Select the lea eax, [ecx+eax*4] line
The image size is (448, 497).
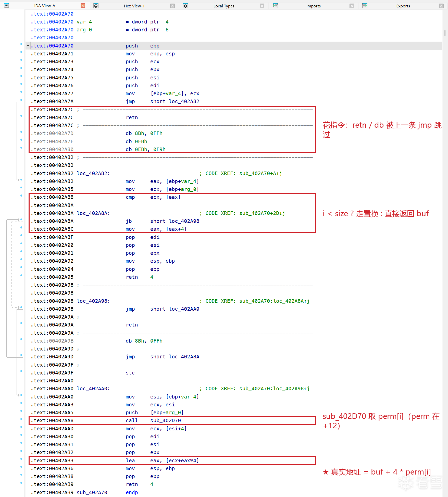tap(162, 461)
